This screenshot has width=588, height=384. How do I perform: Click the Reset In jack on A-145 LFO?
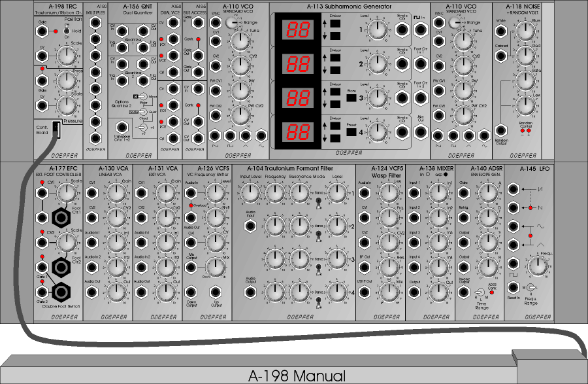(514, 288)
